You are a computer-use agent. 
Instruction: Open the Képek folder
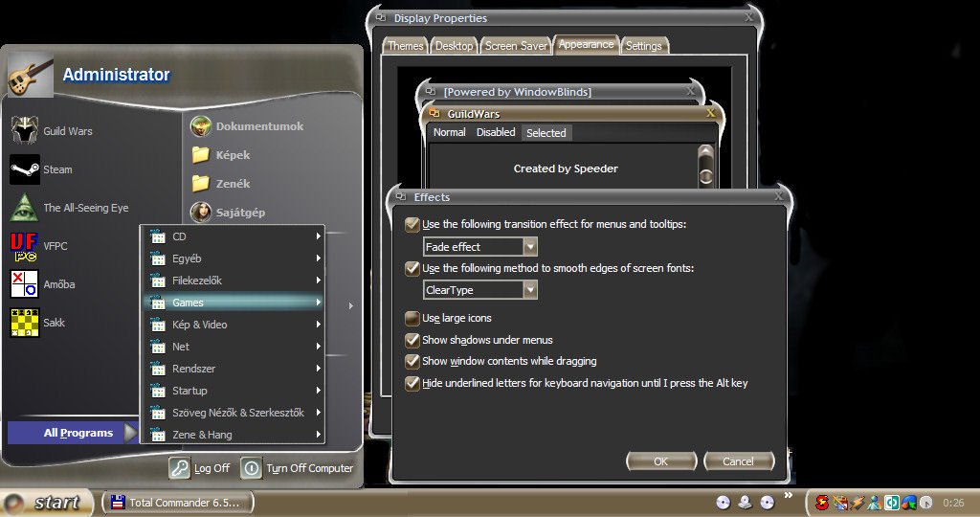[233, 155]
